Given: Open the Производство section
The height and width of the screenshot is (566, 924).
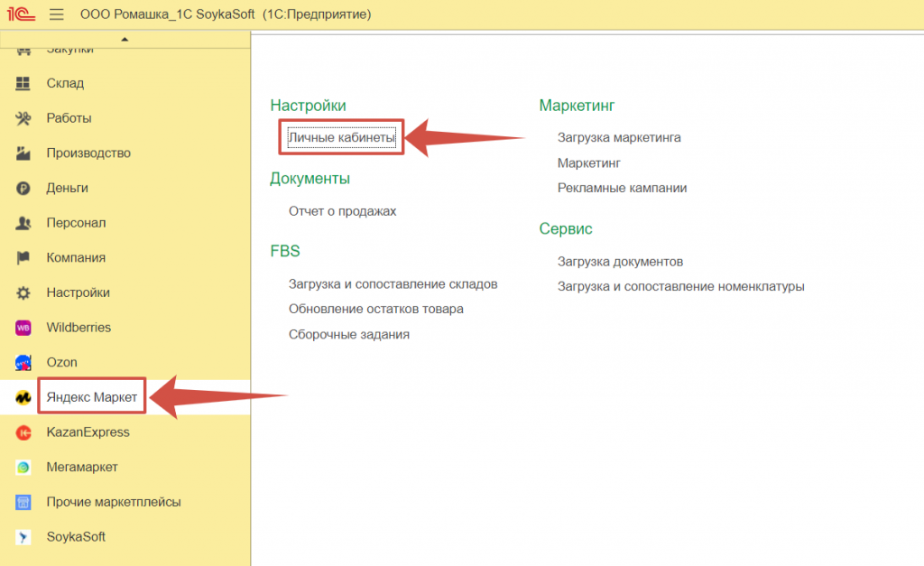Looking at the screenshot, I should tap(88, 153).
